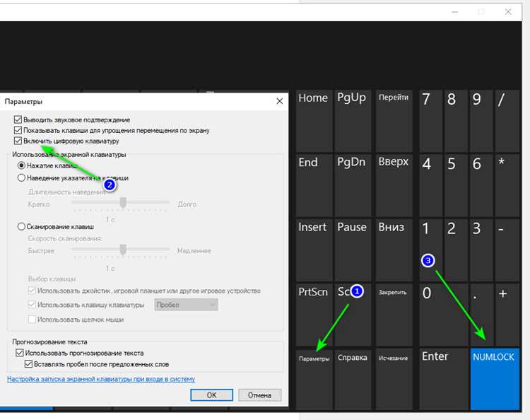The width and height of the screenshot is (530, 420).
Task: Open Настройка запуска экранной клавиатуры link
Action: pos(101,379)
